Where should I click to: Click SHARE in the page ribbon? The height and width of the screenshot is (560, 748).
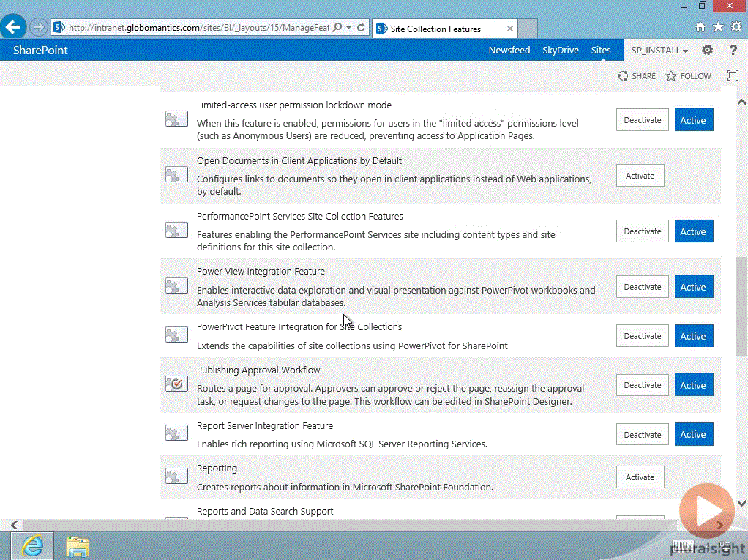(637, 76)
